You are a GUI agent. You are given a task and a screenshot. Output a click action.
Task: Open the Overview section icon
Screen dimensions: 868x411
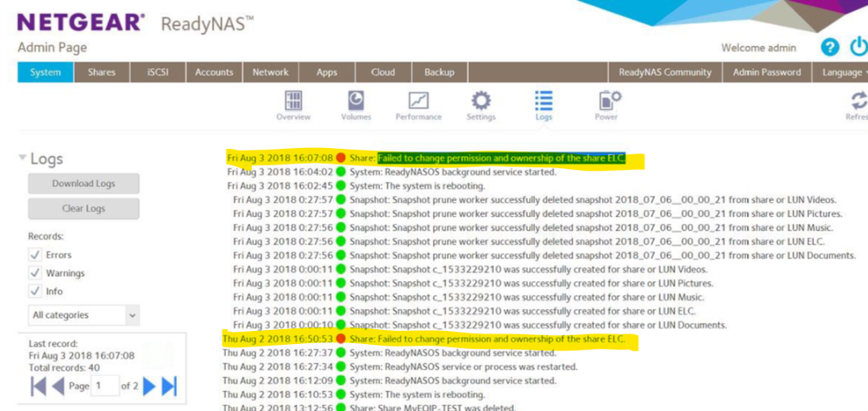(293, 100)
